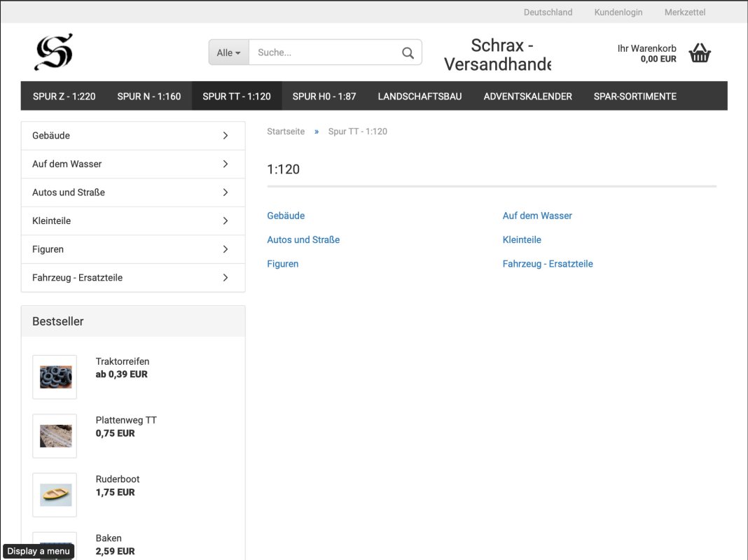Open the Plattenweg TT product thumbnail
Viewport: 748px width, 560px height.
tap(55, 435)
